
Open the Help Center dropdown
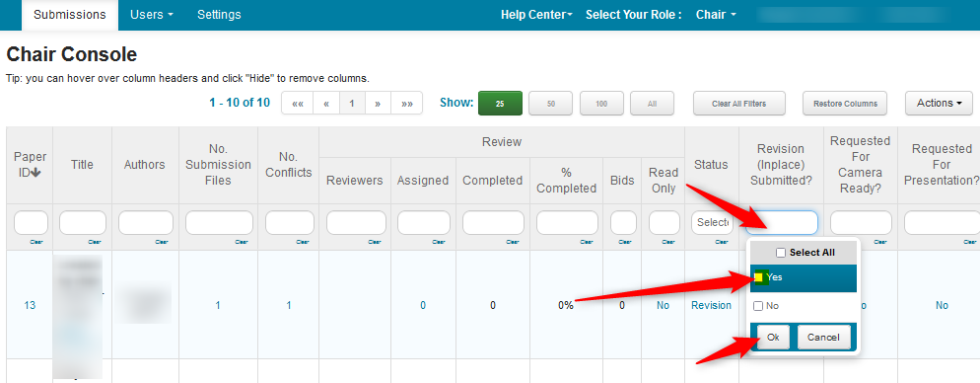[537, 15]
